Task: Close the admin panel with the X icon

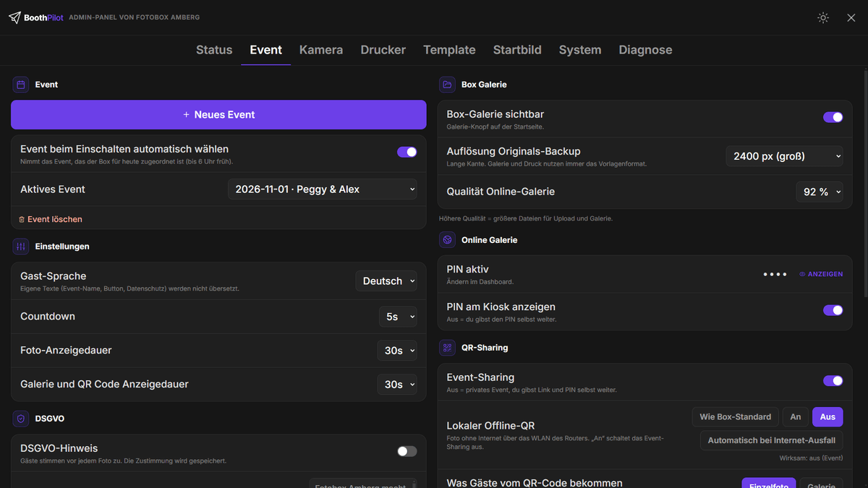Action: click(x=851, y=17)
